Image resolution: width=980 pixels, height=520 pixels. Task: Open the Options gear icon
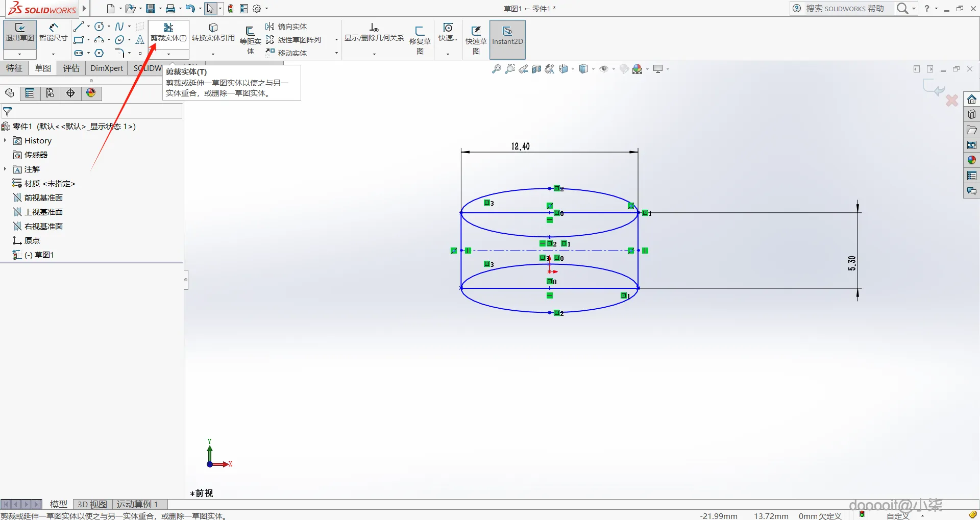point(257,9)
